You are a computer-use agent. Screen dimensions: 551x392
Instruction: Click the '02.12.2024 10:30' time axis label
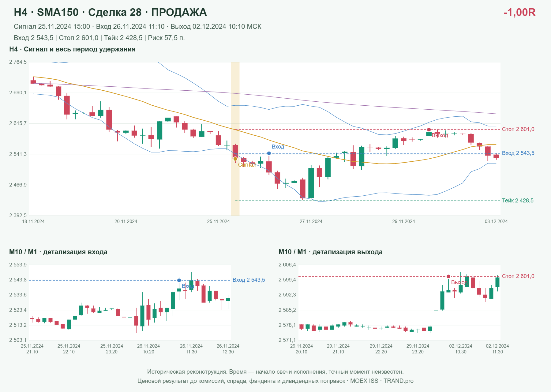461,349
